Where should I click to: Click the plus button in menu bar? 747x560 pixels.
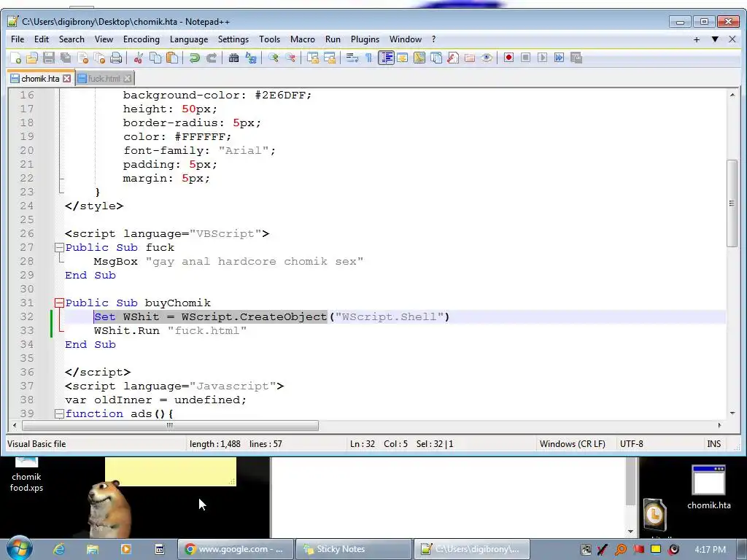pyautogui.click(x=697, y=39)
